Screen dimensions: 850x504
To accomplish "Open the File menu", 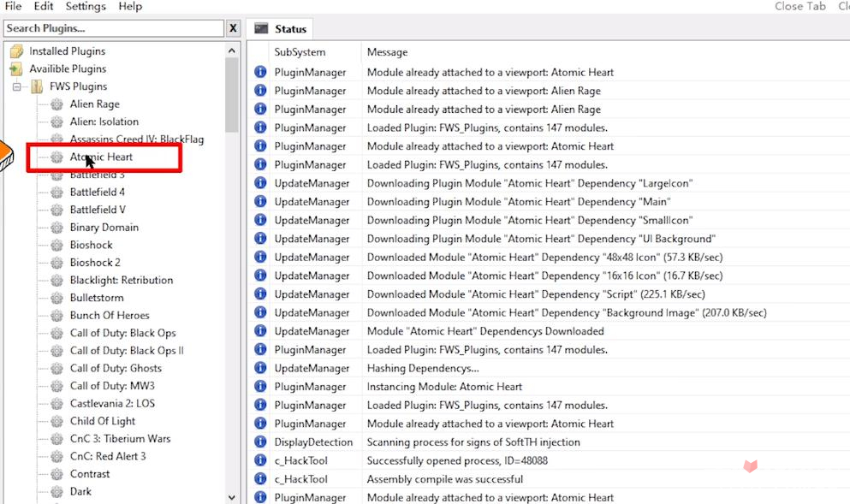I will pos(13,6).
